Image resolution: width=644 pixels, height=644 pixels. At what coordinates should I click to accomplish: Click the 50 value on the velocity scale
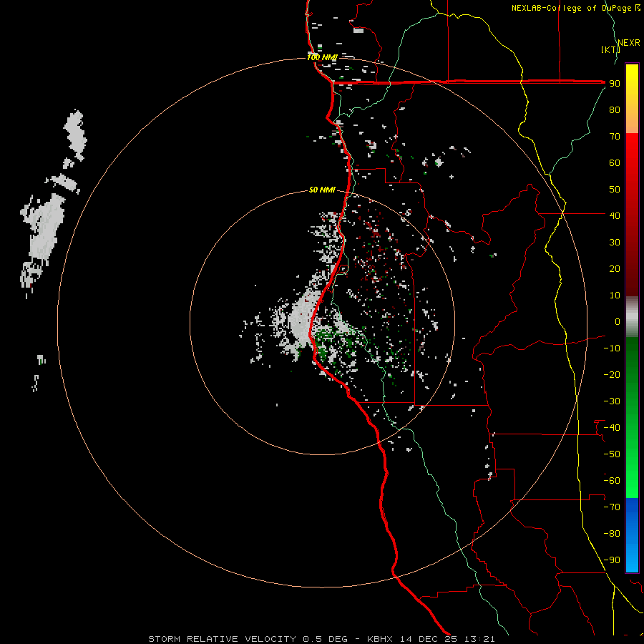click(615, 190)
